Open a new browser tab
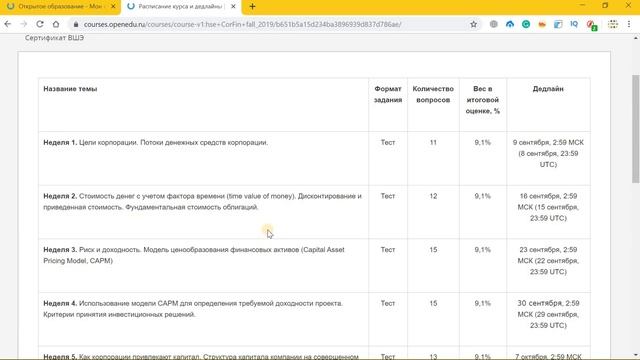The height and width of the screenshot is (360, 640). pyautogui.click(x=252, y=7)
